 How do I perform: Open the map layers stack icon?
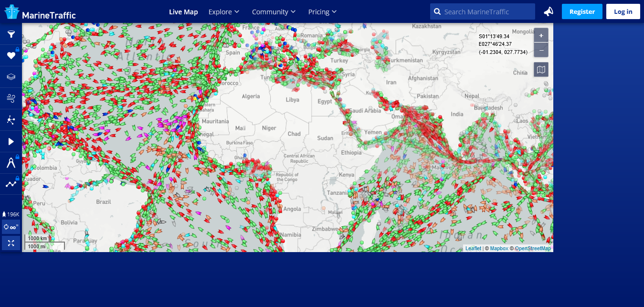point(11,77)
